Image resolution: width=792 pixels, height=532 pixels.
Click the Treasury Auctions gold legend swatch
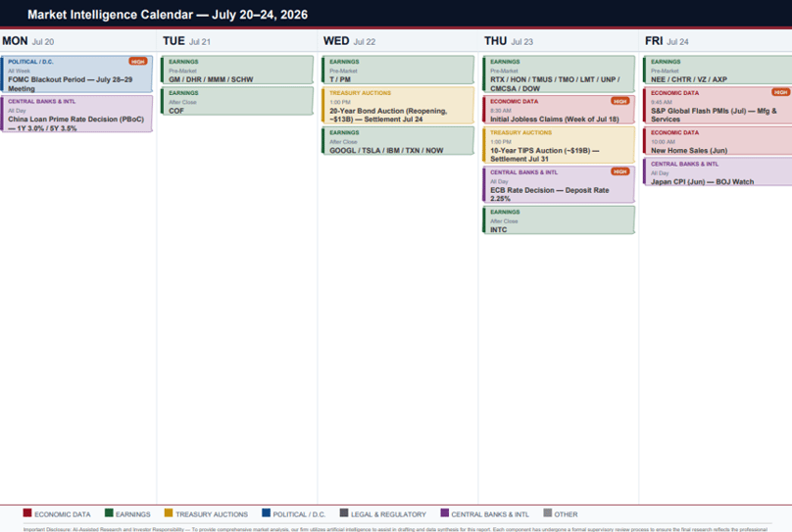pos(169,512)
